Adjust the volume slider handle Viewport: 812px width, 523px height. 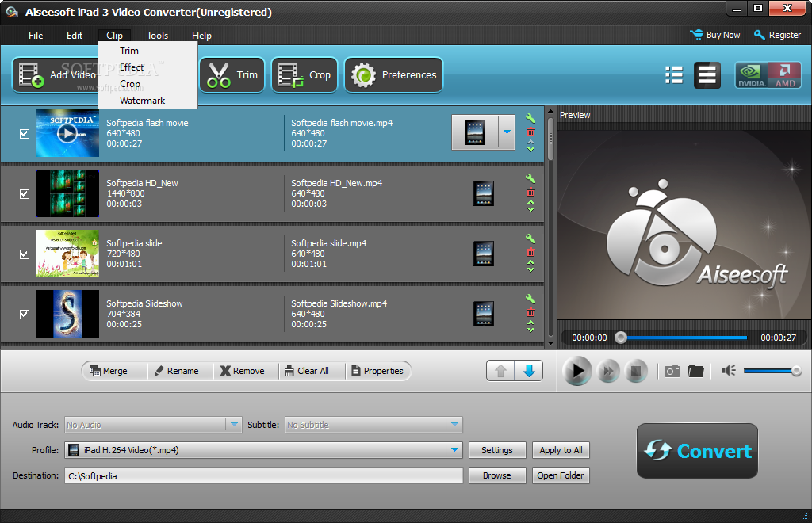pos(796,371)
